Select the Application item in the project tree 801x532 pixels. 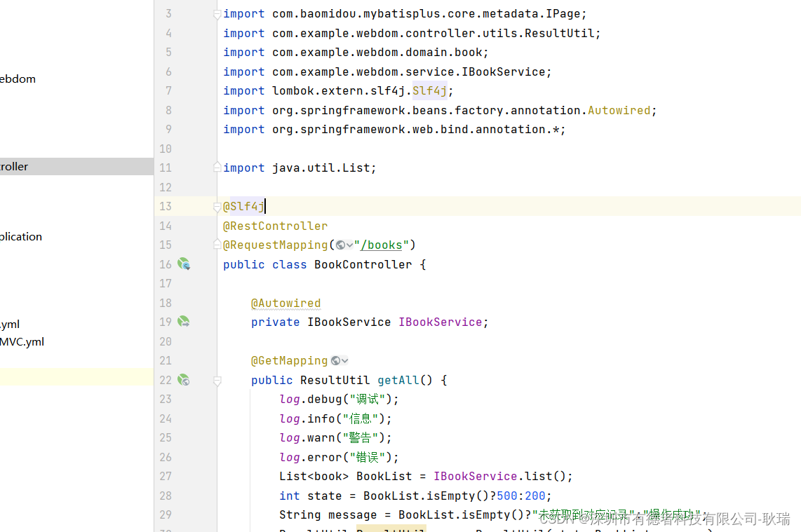tap(21, 237)
